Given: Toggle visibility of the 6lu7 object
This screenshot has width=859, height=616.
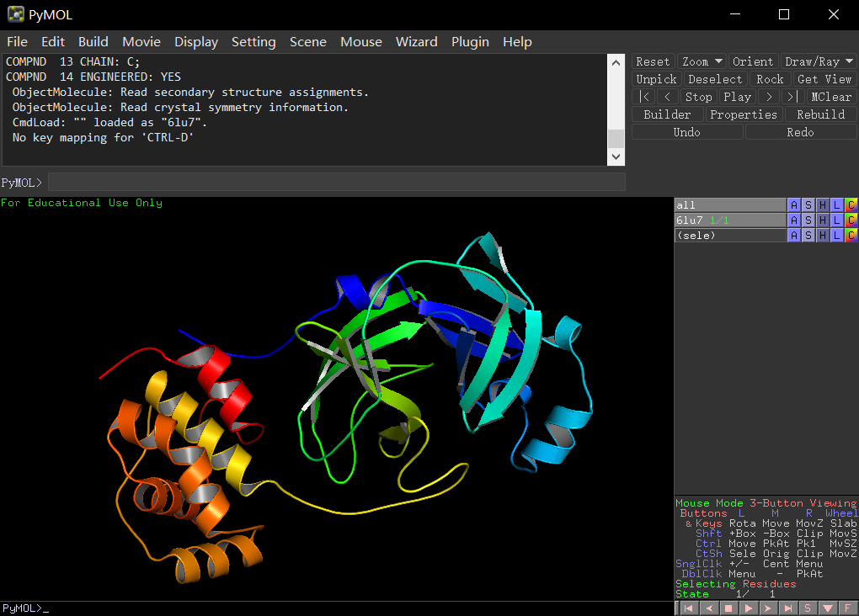Looking at the screenshot, I should click(x=729, y=220).
